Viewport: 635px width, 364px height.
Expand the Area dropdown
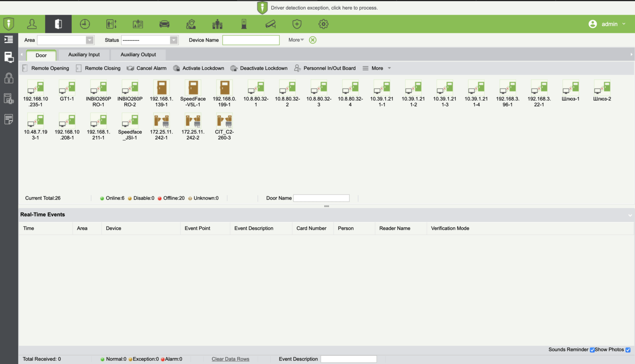point(90,40)
